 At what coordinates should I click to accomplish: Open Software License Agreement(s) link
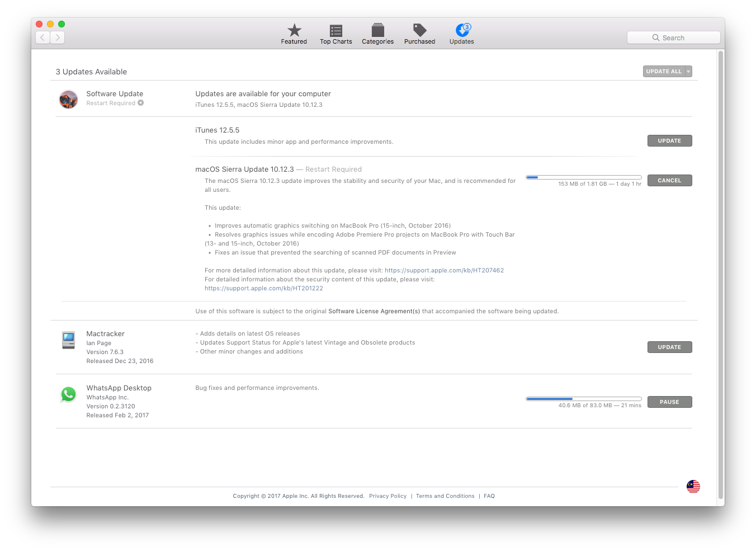pos(374,312)
